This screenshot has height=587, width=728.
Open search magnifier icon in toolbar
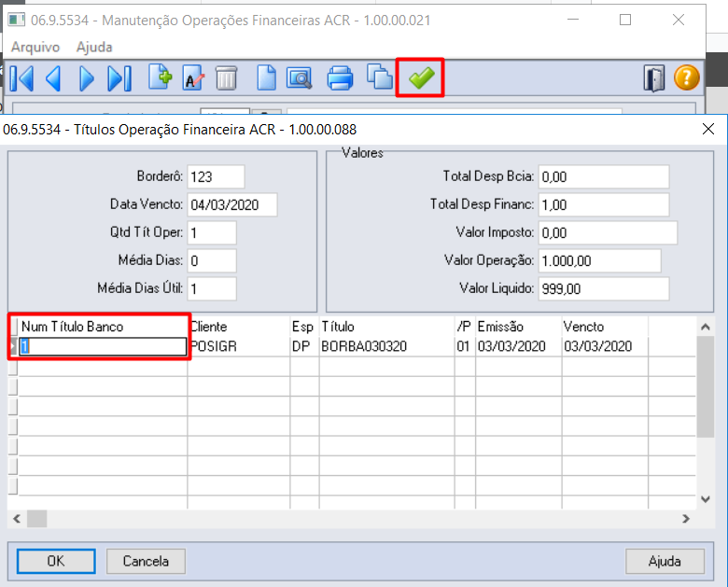click(x=300, y=78)
